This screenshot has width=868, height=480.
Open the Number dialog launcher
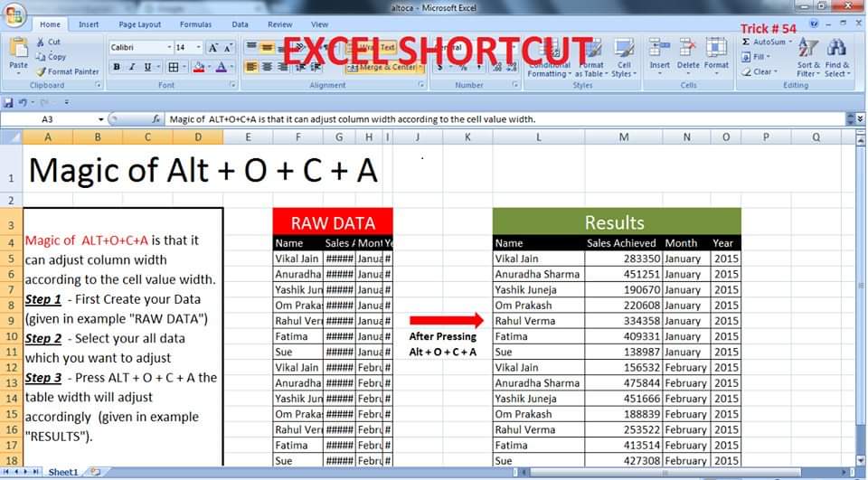(x=515, y=85)
